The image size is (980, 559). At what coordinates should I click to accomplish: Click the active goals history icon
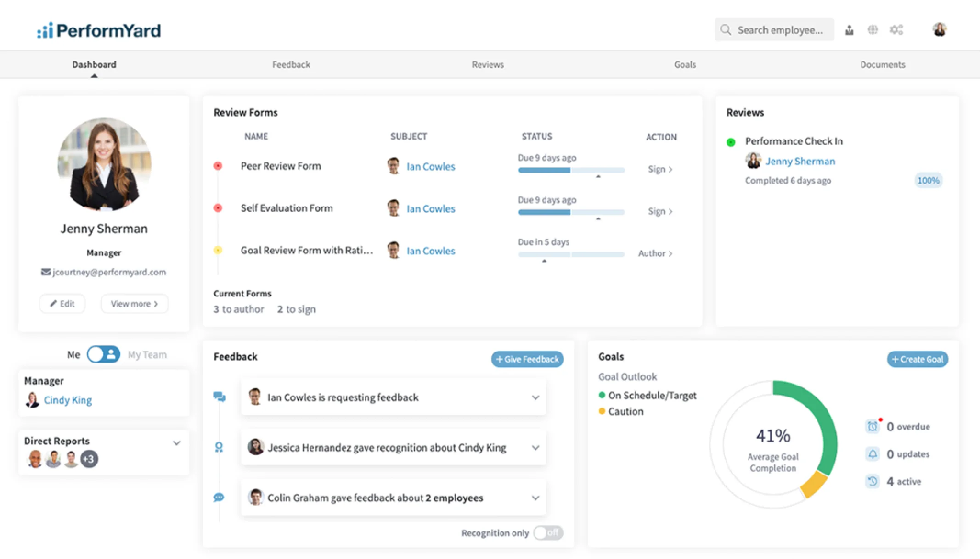pos(872,481)
